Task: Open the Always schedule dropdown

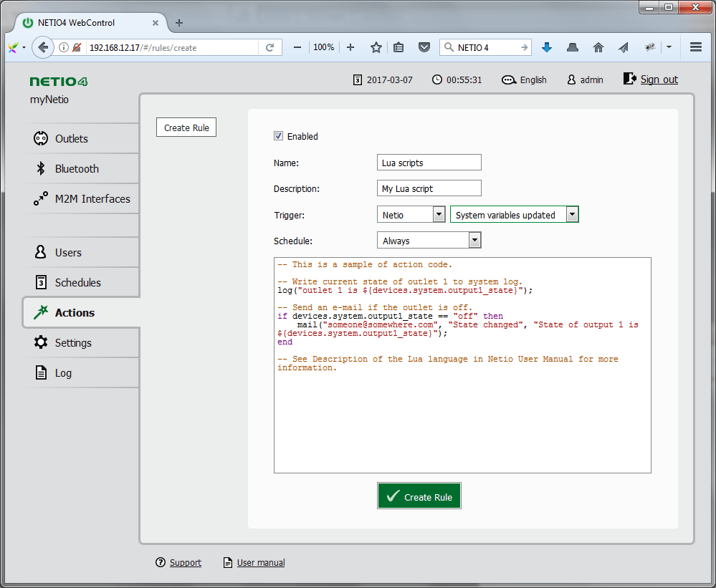Action: pyautogui.click(x=429, y=240)
